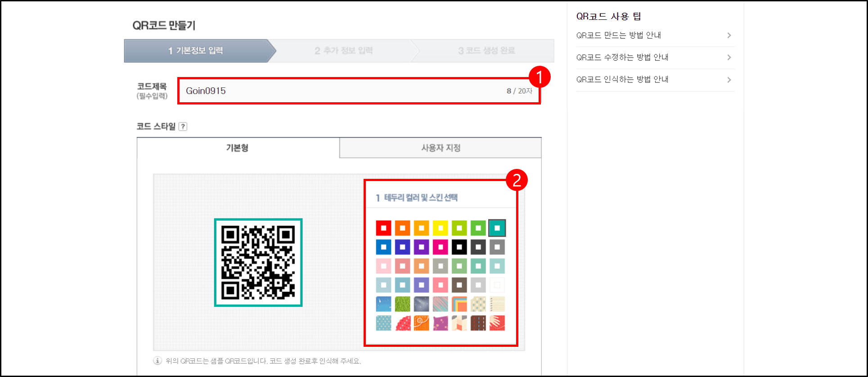Choose the red border color swatch
The width and height of the screenshot is (868, 377).
coord(384,228)
